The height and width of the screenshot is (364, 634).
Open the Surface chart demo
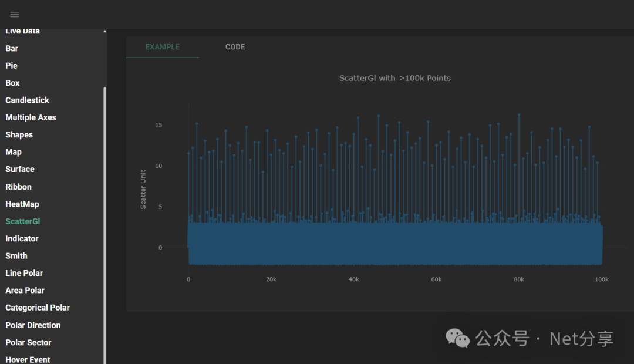pyautogui.click(x=19, y=169)
